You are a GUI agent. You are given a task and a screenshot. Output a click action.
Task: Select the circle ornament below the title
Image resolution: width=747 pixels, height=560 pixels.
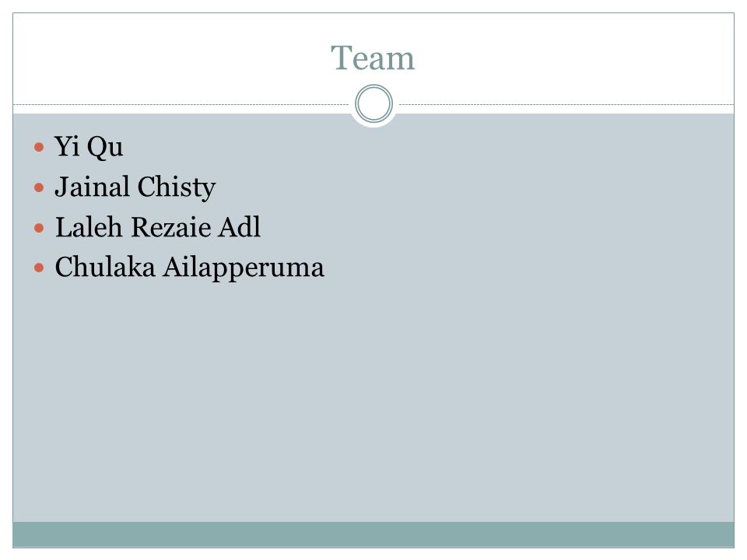pyautogui.click(x=374, y=103)
